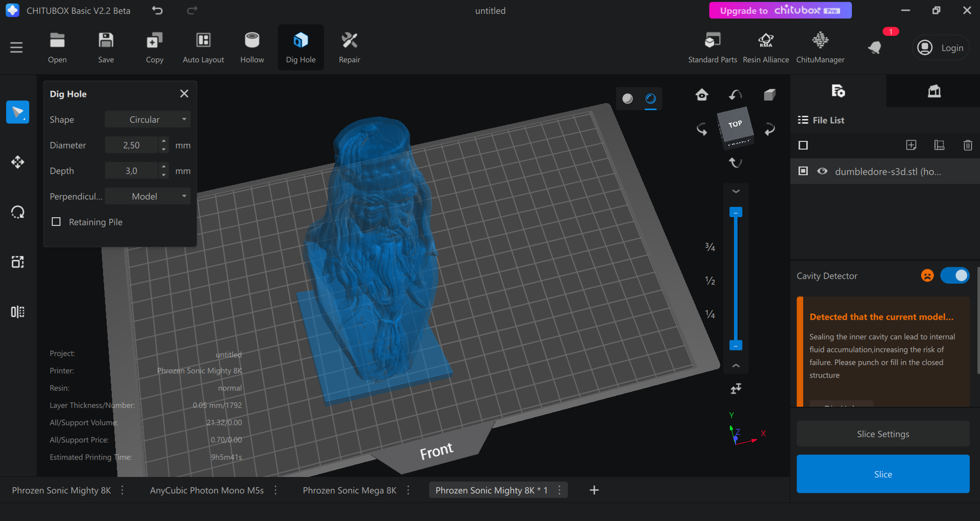
Task: Click the Login button
Action: (x=941, y=48)
